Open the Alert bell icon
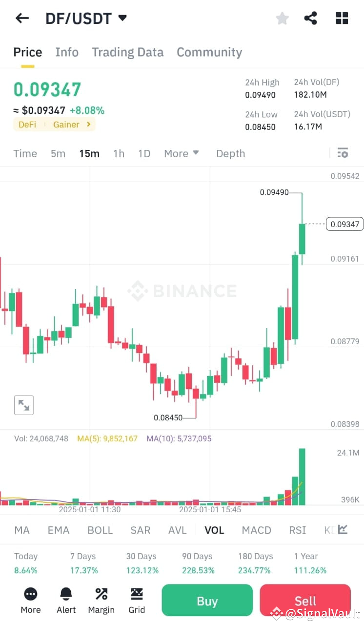Image resolution: width=364 pixels, height=625 pixels. tap(66, 600)
